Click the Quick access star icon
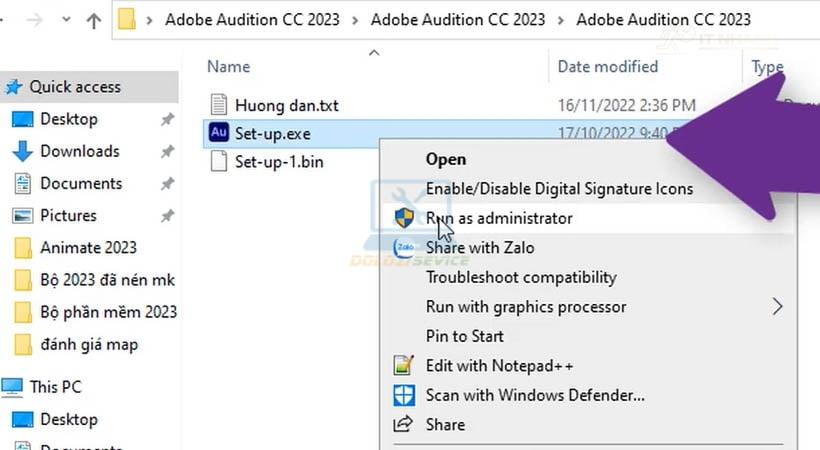The image size is (820, 450). pyautogui.click(x=14, y=87)
